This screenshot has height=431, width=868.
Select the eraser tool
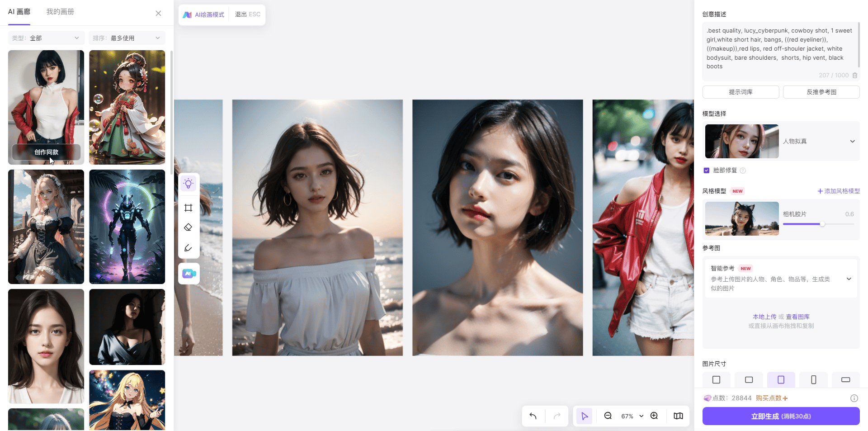[x=189, y=227]
